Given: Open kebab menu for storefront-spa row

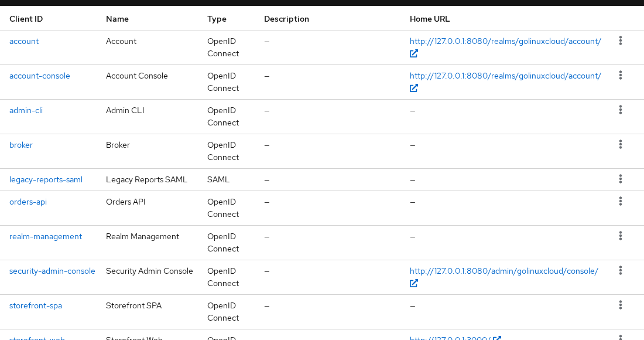Looking at the screenshot, I should (620, 304).
